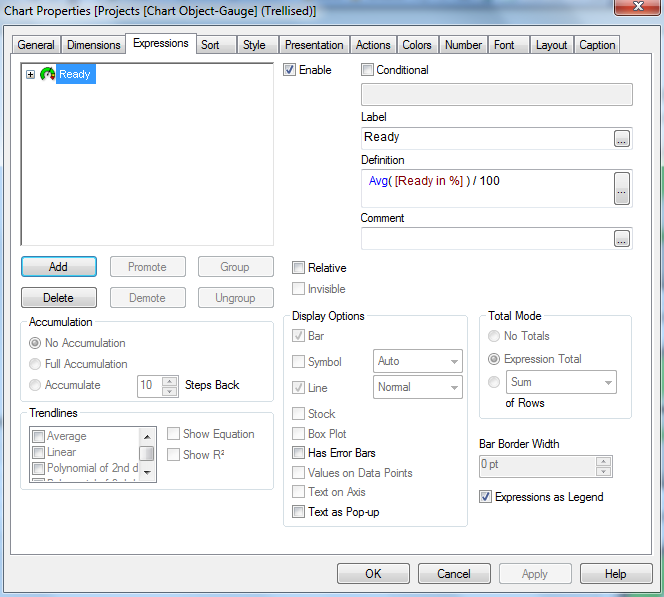
Task: Click the Trendlines list scroll-down arrow
Action: tap(147, 472)
